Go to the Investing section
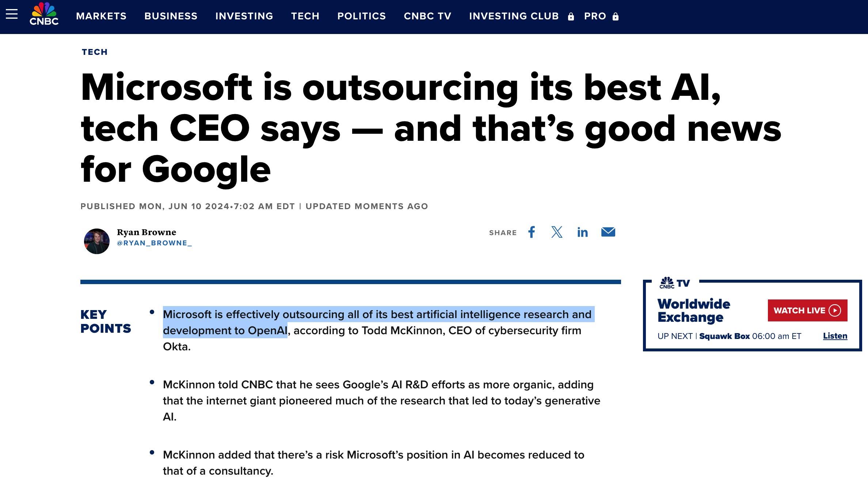 pos(244,16)
